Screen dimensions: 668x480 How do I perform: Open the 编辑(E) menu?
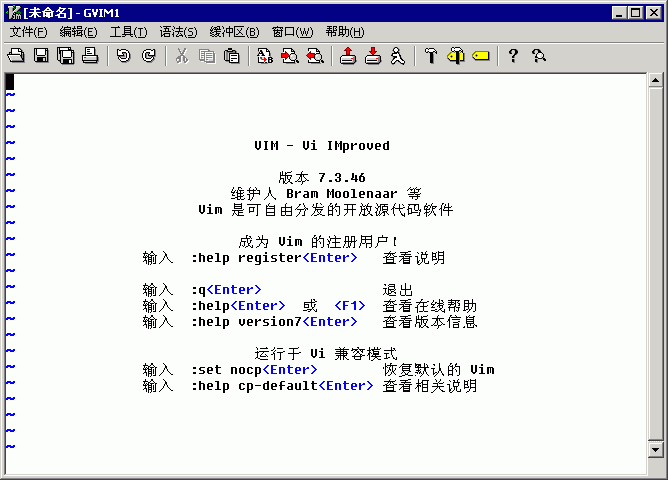coord(78,32)
